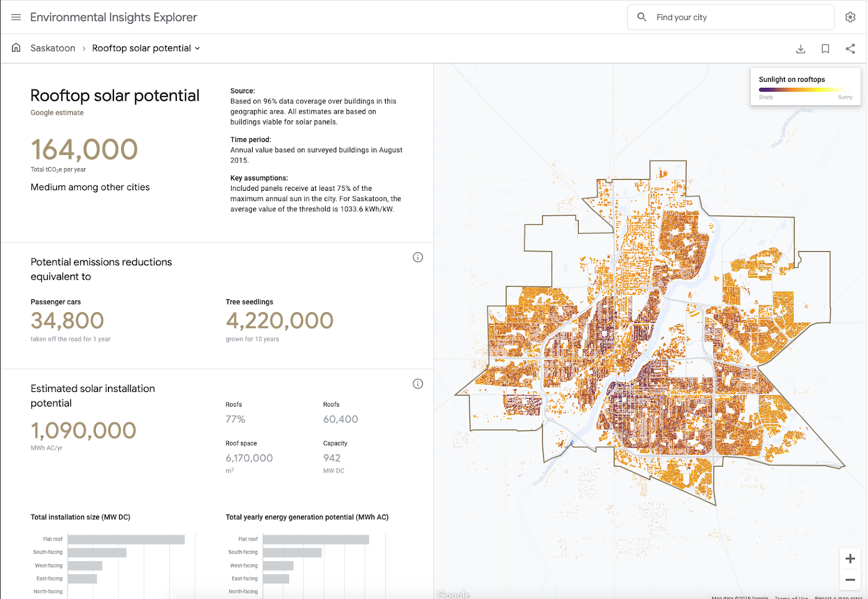This screenshot has height=599, width=868.
Task: Click the 34,800 passenger cars value
Action: (x=67, y=321)
